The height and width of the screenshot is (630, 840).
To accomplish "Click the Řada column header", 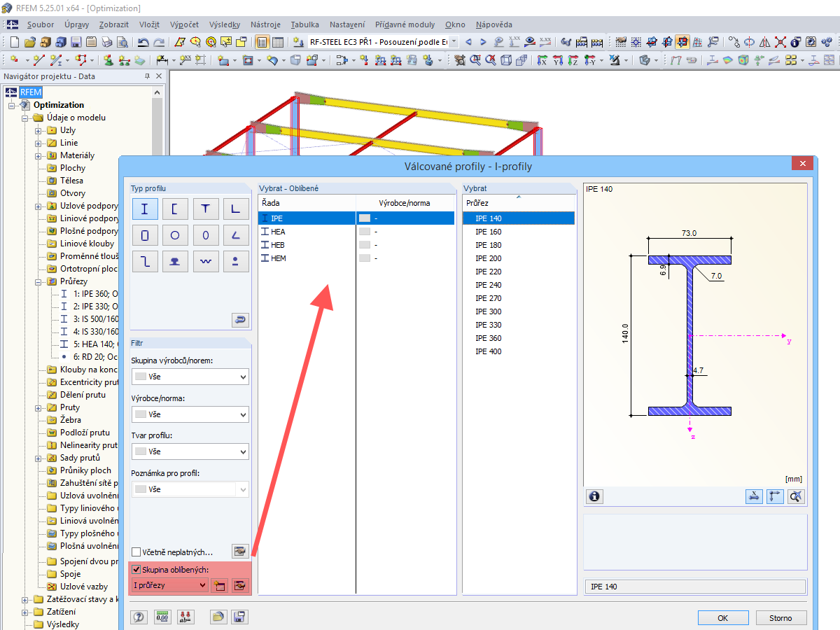I will click(x=307, y=202).
